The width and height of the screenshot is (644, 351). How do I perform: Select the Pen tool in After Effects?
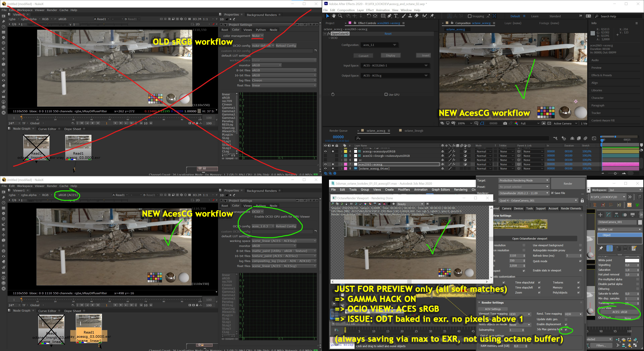coord(389,16)
